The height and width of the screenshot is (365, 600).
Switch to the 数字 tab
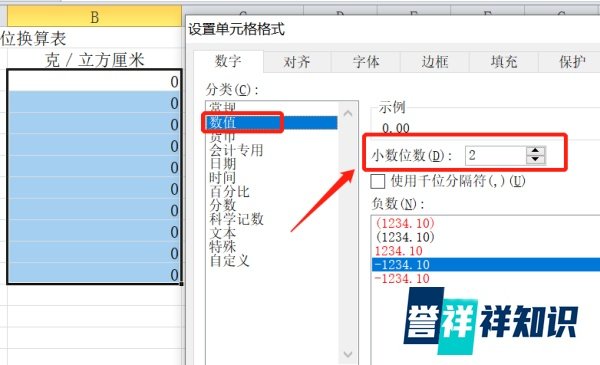pos(228,62)
